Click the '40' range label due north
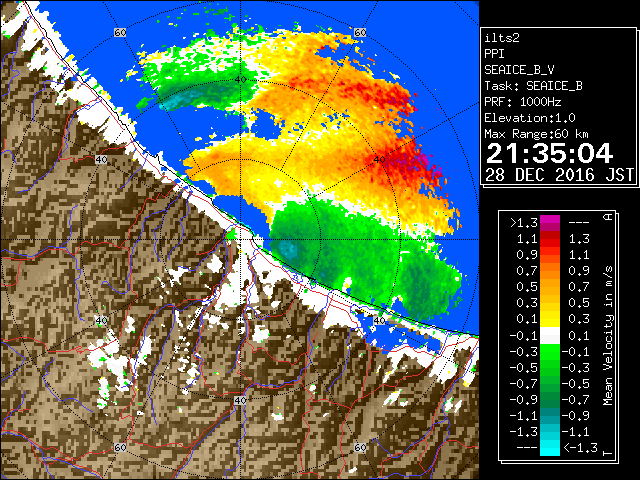The height and width of the screenshot is (480, 640). [240, 80]
